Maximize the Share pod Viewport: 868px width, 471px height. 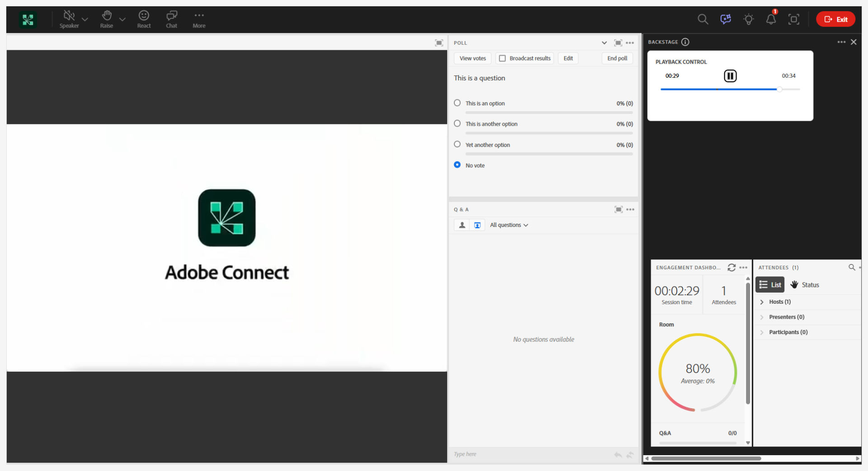point(439,42)
